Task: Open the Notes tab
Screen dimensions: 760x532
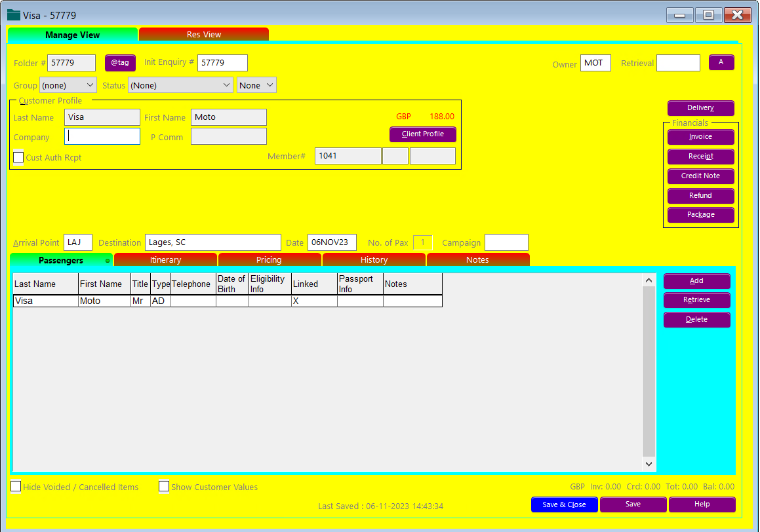Action: [477, 260]
